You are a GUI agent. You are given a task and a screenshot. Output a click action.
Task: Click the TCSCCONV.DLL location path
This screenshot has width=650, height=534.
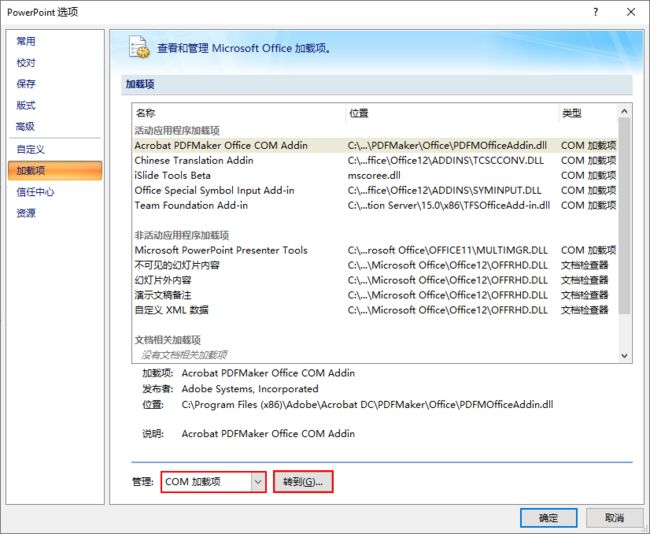(446, 160)
